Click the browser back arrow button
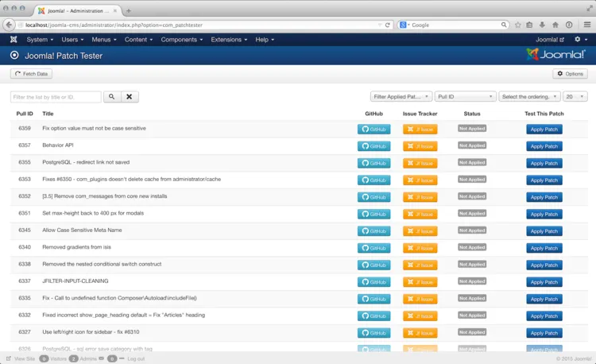Image resolution: width=596 pixels, height=364 pixels. click(9, 25)
